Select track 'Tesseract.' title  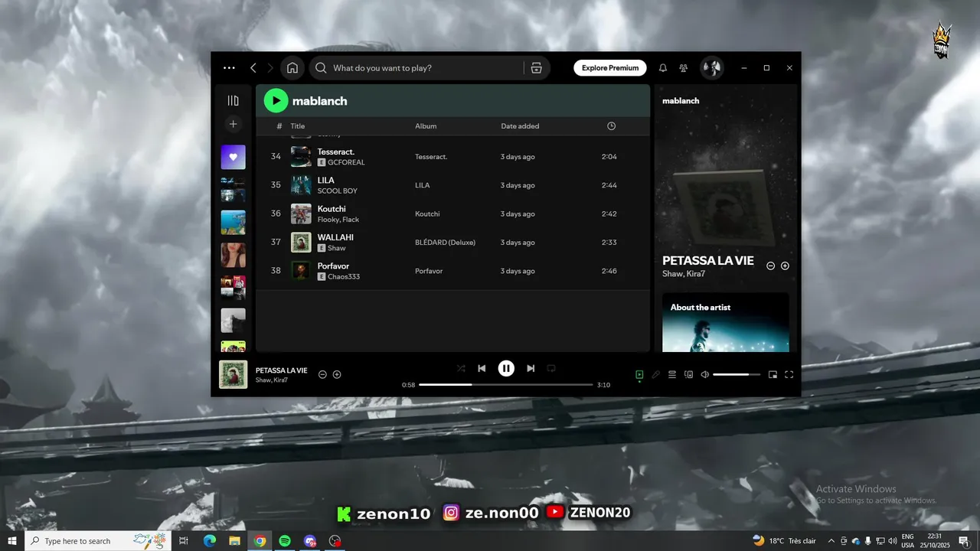pos(336,152)
